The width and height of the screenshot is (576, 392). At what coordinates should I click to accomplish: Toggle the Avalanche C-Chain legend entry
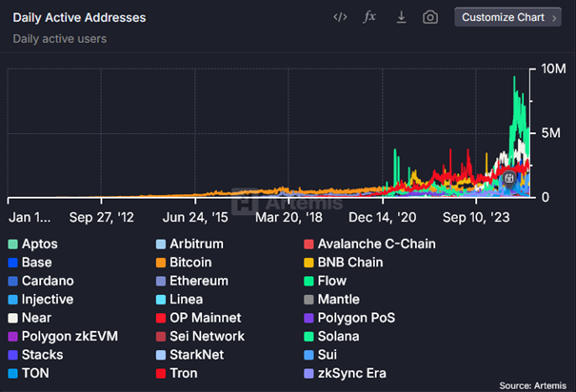pyautogui.click(x=370, y=245)
